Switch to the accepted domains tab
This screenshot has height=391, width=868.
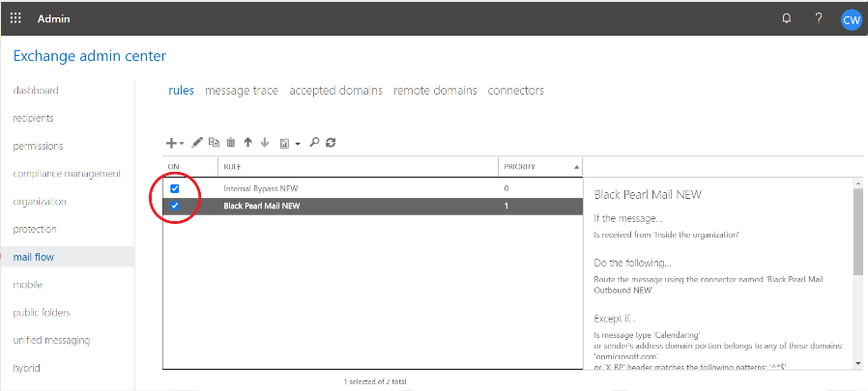tap(336, 90)
